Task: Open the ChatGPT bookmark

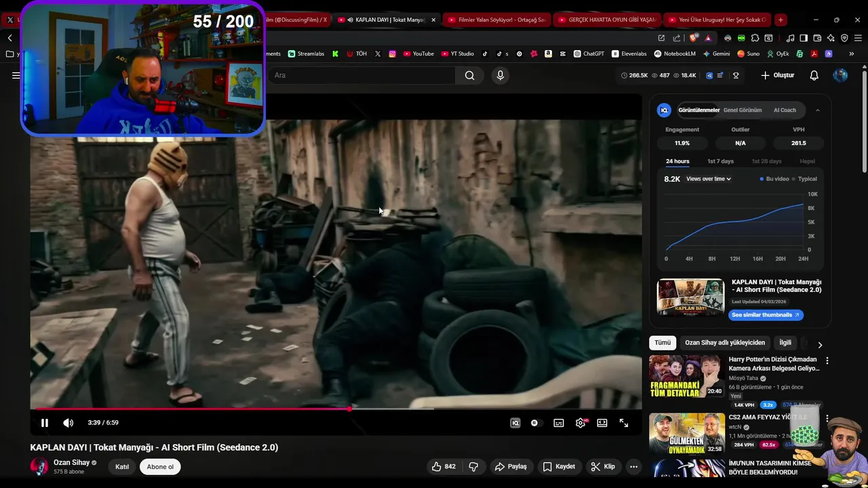Action: (x=589, y=54)
